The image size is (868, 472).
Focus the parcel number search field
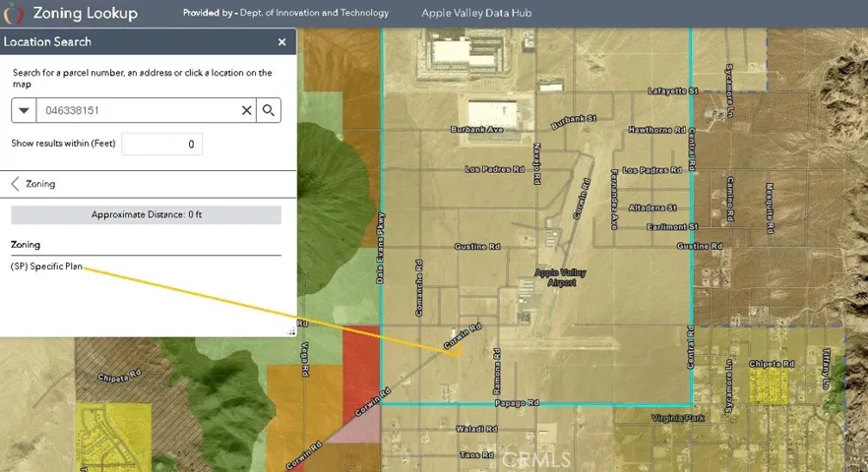click(x=138, y=110)
